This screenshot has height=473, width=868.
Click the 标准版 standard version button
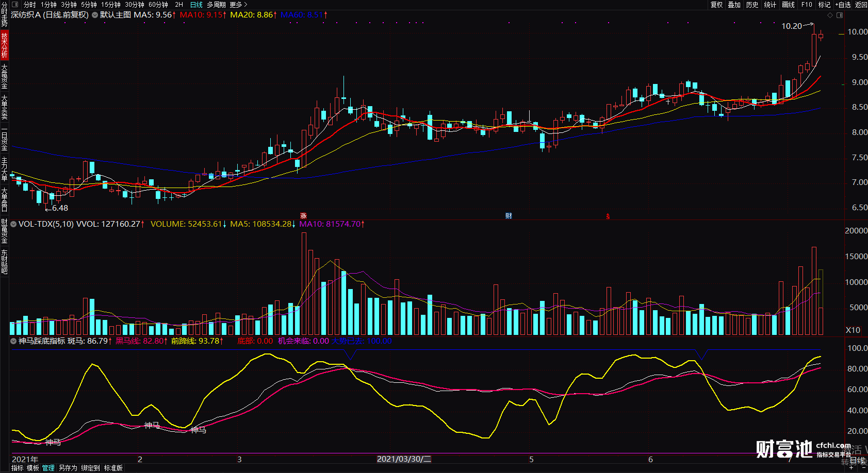coord(113,468)
